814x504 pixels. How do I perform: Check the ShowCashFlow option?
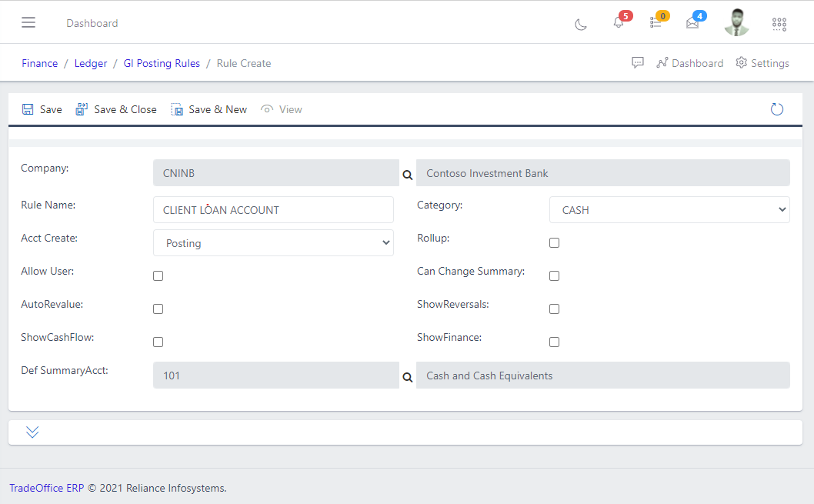click(x=158, y=342)
